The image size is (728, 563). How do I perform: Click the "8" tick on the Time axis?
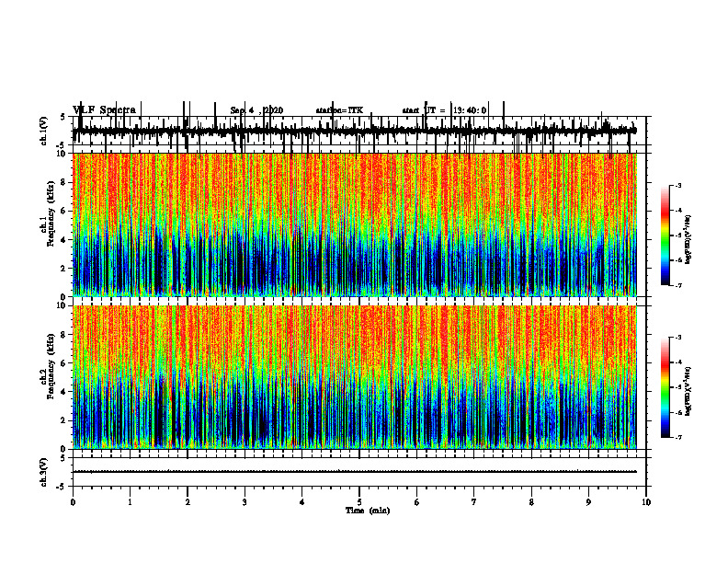tap(531, 502)
